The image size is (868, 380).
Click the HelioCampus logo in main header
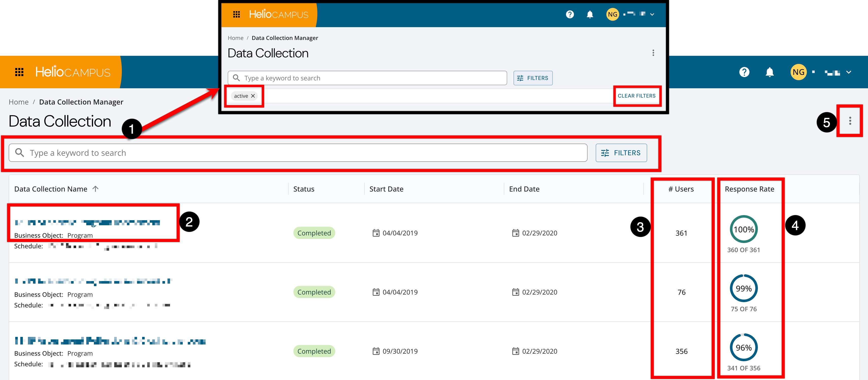[73, 72]
